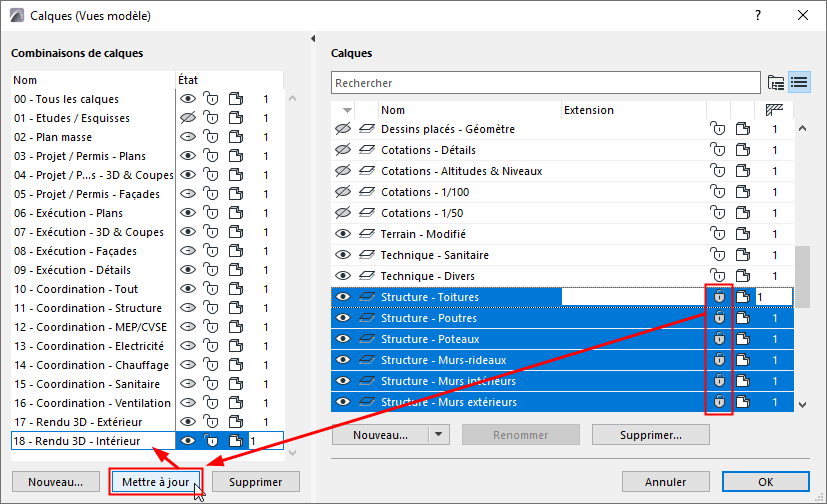Image resolution: width=827 pixels, height=504 pixels.
Task: Toggle lock icon for Structure - Poutres layer
Action: tap(719, 318)
